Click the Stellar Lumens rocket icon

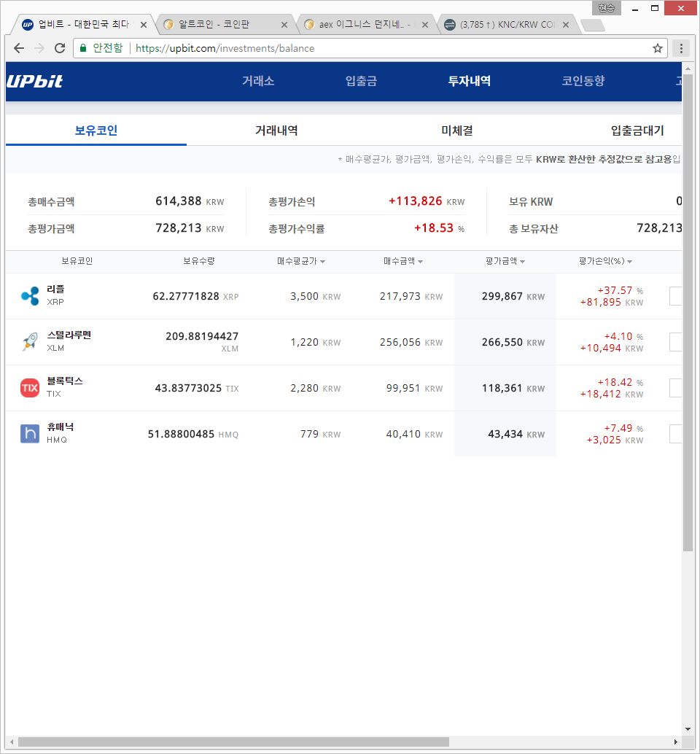coord(30,342)
